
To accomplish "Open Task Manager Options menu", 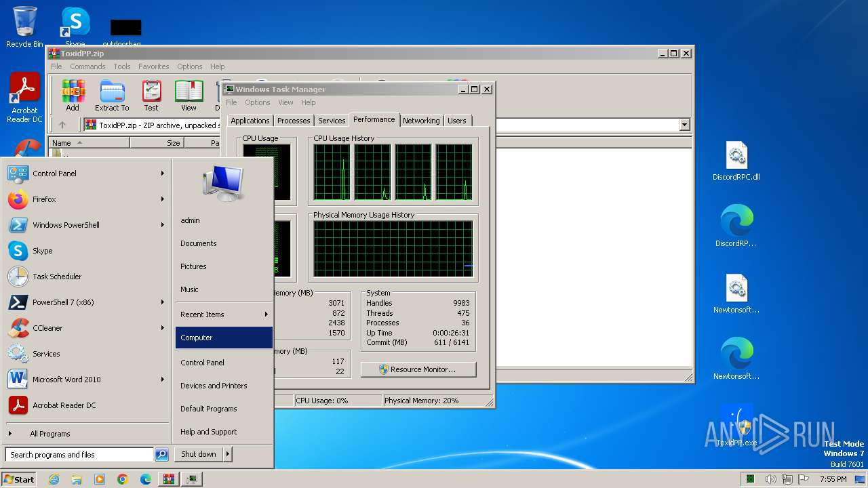I will [x=258, y=102].
